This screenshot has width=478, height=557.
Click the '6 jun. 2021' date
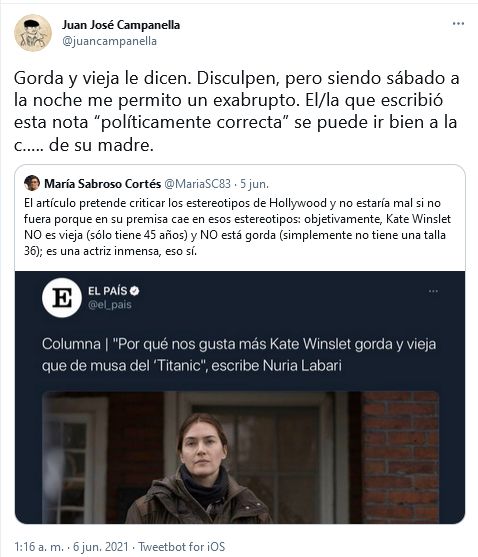pyautogui.click(x=101, y=546)
